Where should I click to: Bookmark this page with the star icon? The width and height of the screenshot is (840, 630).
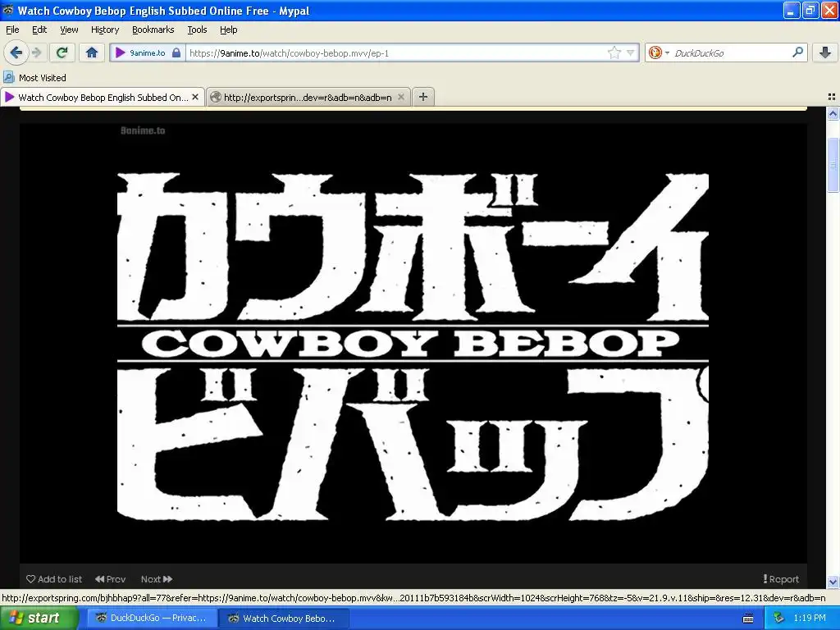614,52
